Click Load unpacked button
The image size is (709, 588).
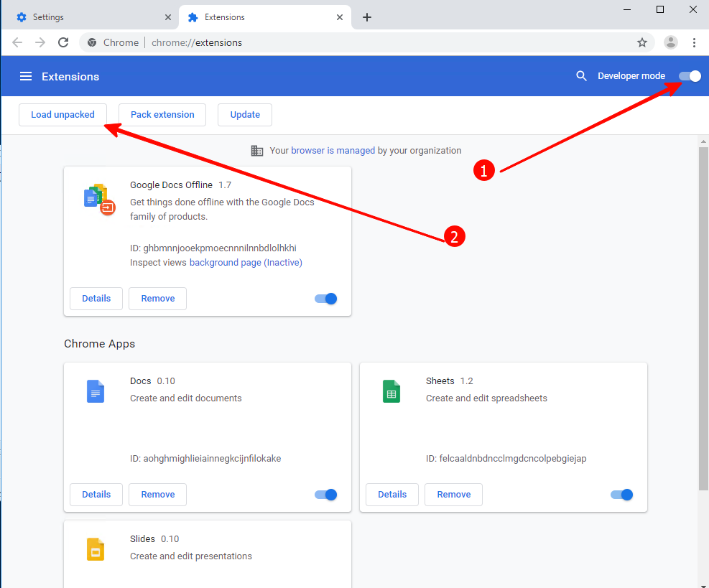(x=62, y=115)
